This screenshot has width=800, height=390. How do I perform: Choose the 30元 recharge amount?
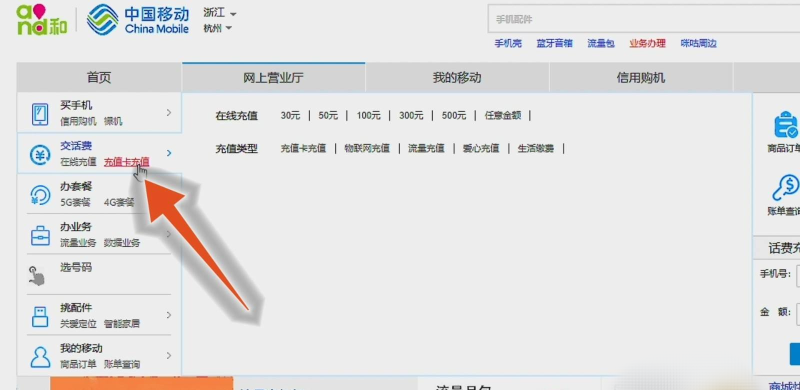click(290, 115)
